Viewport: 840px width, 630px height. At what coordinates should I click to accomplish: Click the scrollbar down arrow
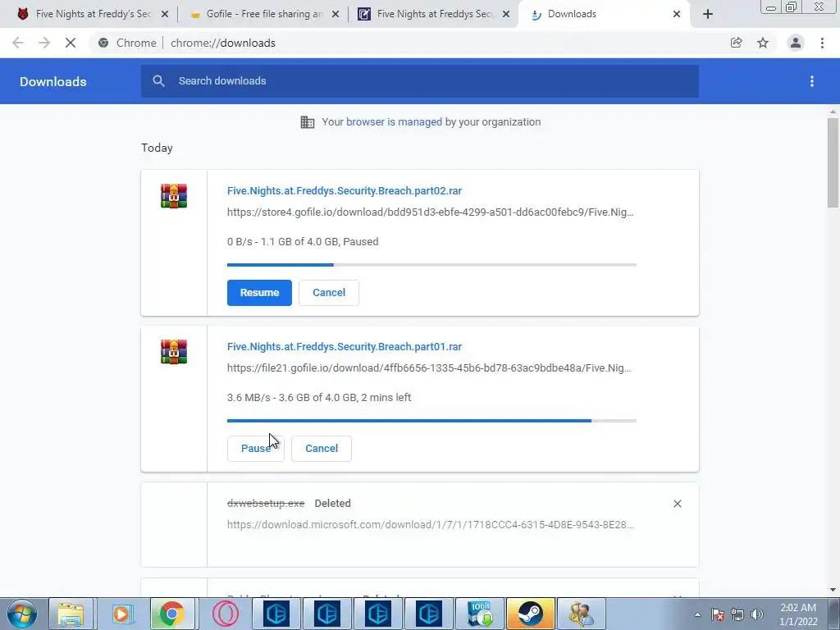(833, 590)
